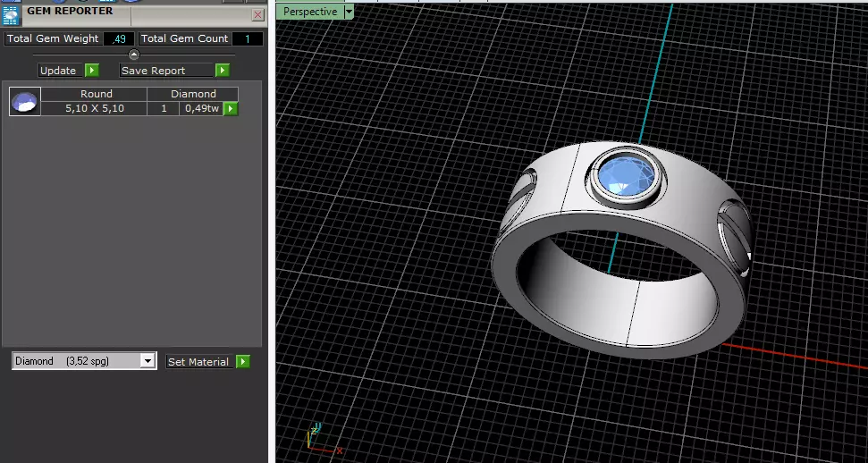
Task: Close the Gem Reporter panel
Action: click(x=257, y=15)
